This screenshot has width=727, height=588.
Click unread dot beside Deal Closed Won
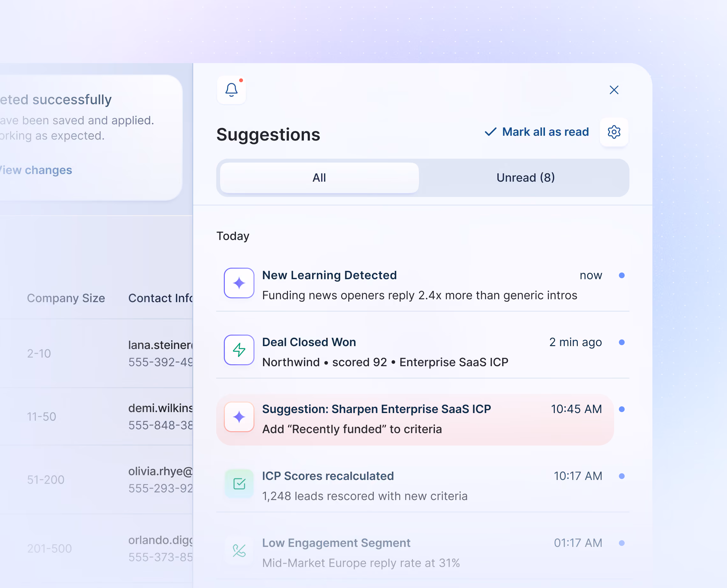click(621, 342)
